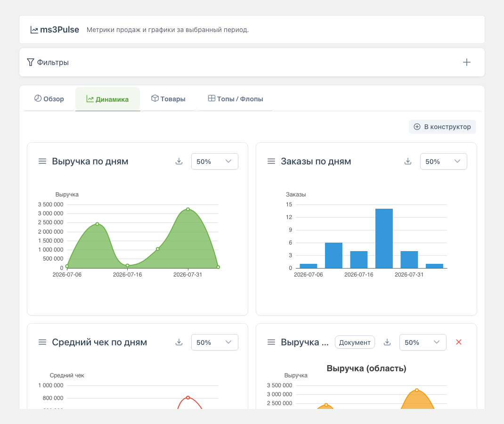Click the red peak point in Средний чек chart
This screenshot has height=424, width=504.
pyautogui.click(x=188, y=398)
